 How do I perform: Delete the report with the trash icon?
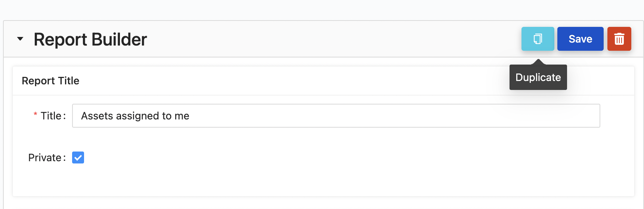tap(619, 39)
